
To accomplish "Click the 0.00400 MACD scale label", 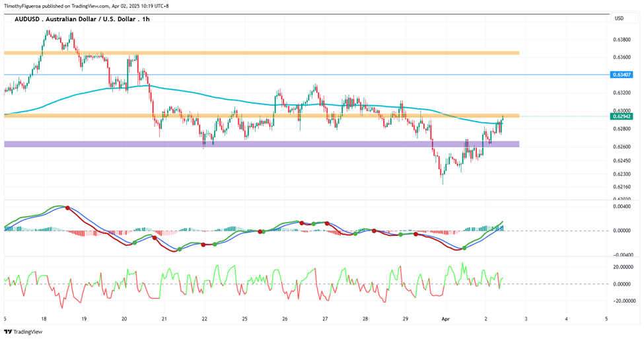I will pos(622,207).
